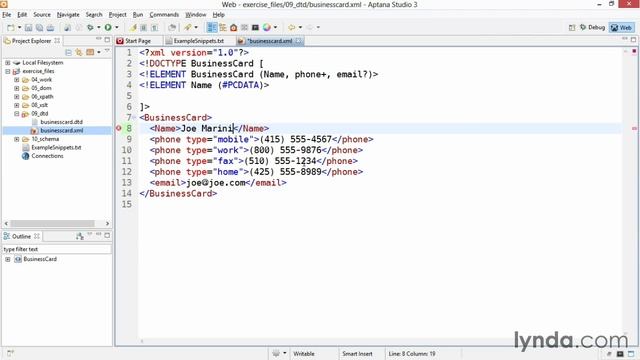Viewport: 640px width, 360px height.
Task: Close the Project Explorer view tab
Action: tap(57, 41)
